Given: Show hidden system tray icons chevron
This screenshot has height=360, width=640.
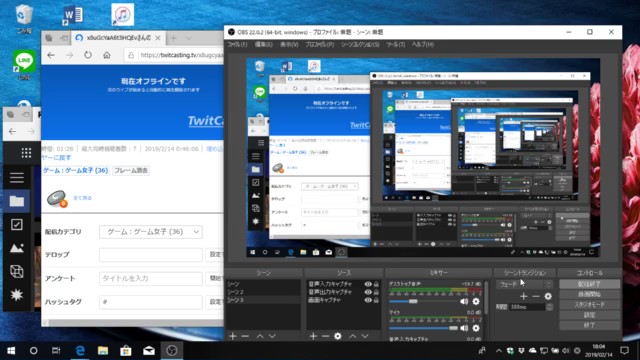Looking at the screenshot, I should (x=499, y=351).
